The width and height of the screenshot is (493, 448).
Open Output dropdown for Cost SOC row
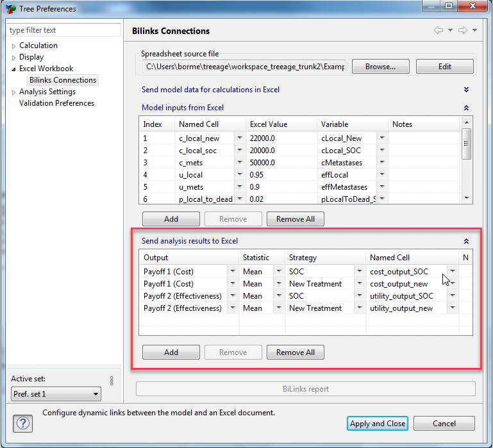pyautogui.click(x=233, y=271)
